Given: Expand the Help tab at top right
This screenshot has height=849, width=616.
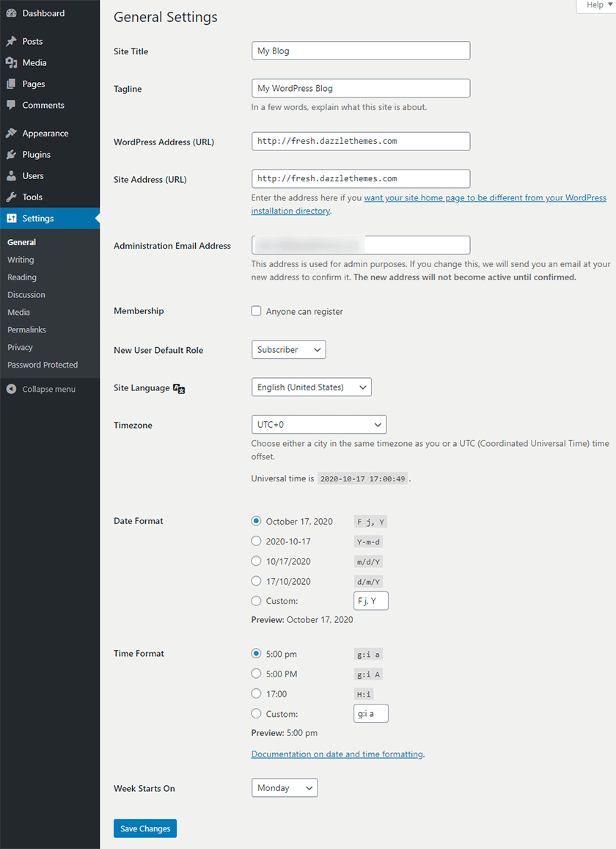Looking at the screenshot, I should click(596, 5).
